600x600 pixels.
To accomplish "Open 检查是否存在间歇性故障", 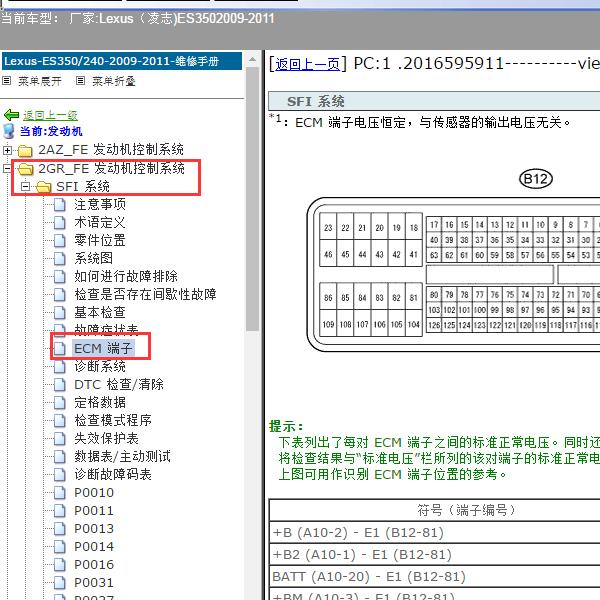I will (x=145, y=294).
